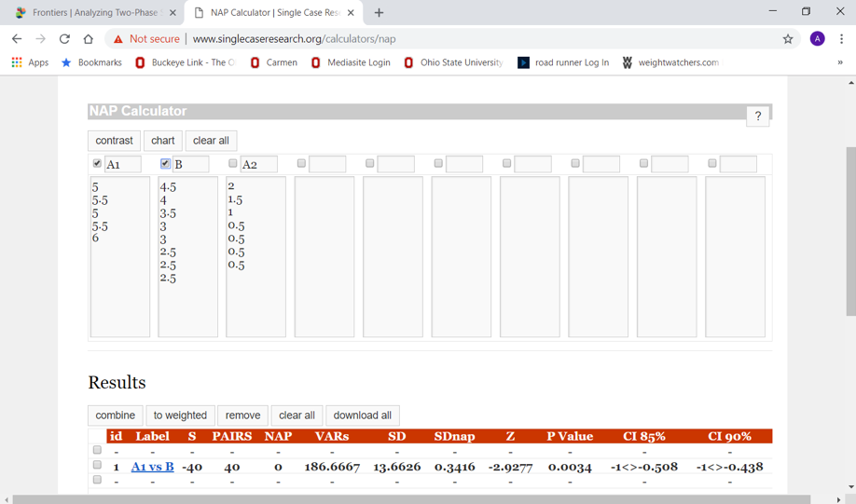The width and height of the screenshot is (856, 504).
Task: Click the 186.6667 VARs cell
Action: (332, 467)
